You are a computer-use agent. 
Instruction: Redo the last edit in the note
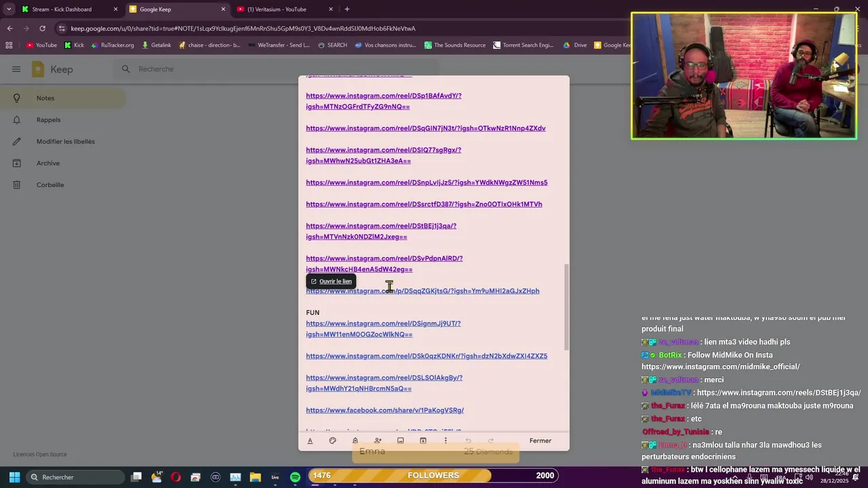491,441
